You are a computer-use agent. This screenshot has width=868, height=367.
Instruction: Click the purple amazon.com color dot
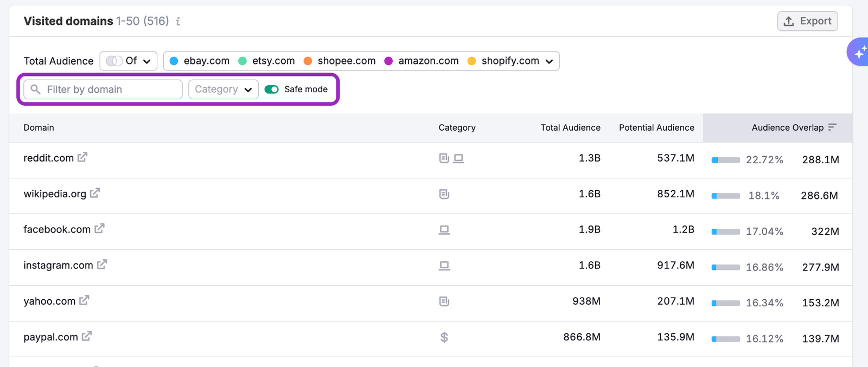(388, 61)
